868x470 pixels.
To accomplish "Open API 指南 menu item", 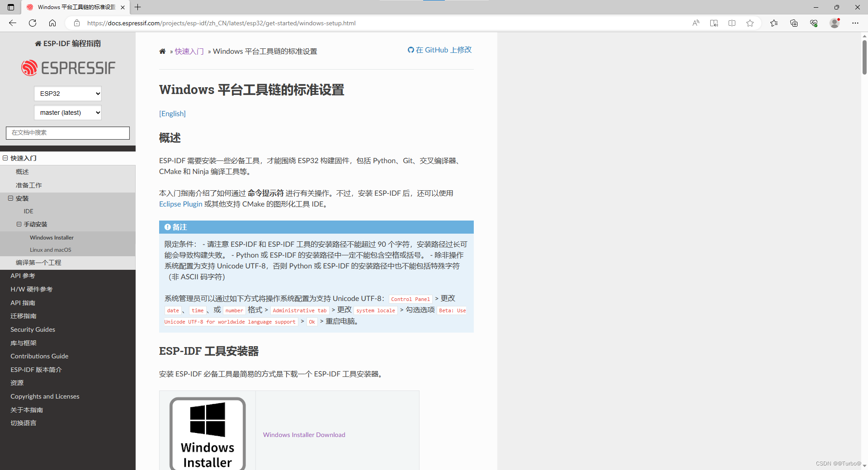I will click(23, 303).
